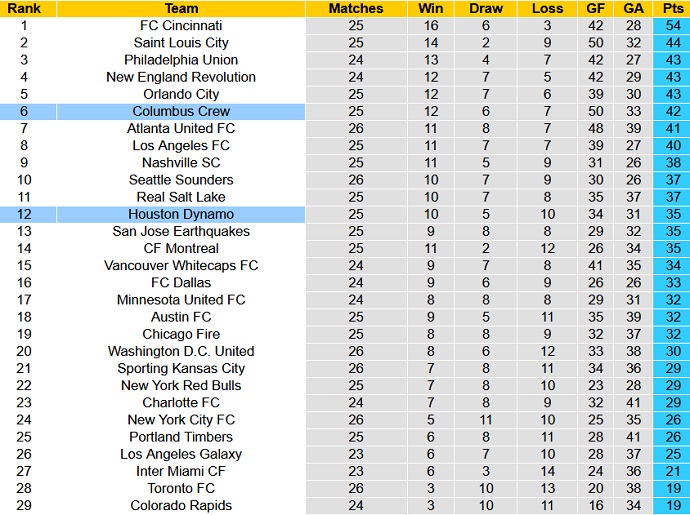
Task: Open the Los Angeles Galaxy entry
Action: click(x=181, y=454)
